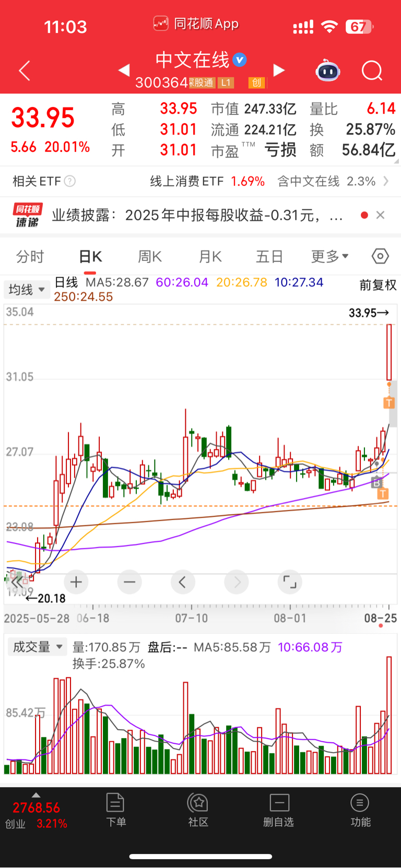Tap the 量:170.85万 volume label
This screenshot has width=401, height=868.
pyautogui.click(x=107, y=647)
